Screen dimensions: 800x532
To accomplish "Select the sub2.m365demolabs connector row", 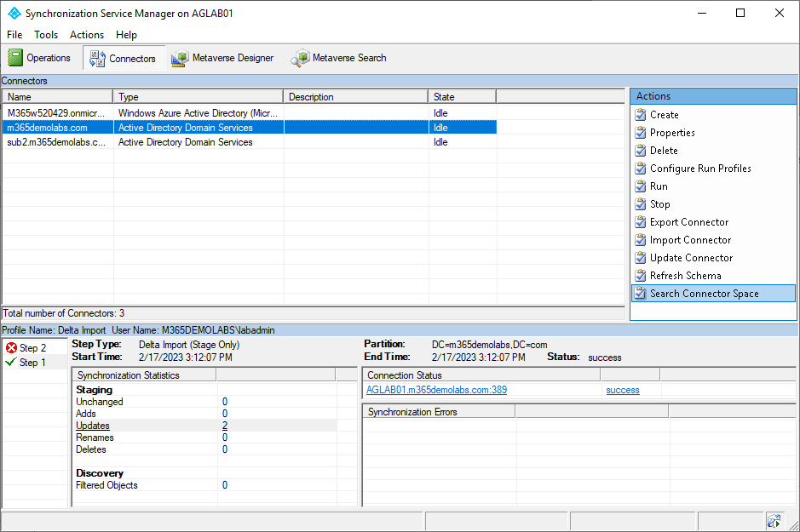I will pos(57,142).
